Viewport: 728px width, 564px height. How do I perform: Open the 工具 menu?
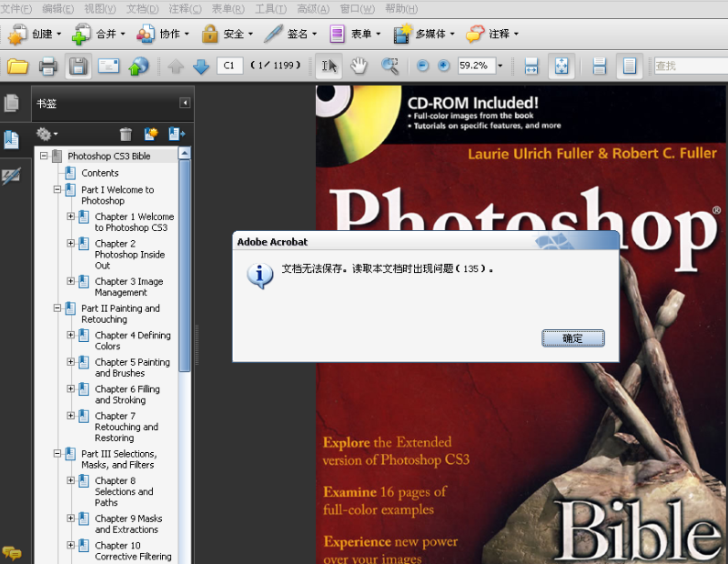click(x=270, y=9)
